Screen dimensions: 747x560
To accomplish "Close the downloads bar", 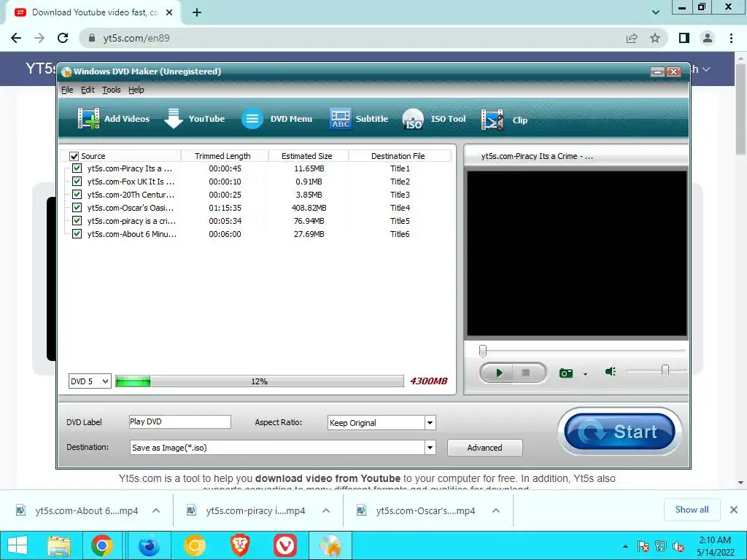I will 734,510.
